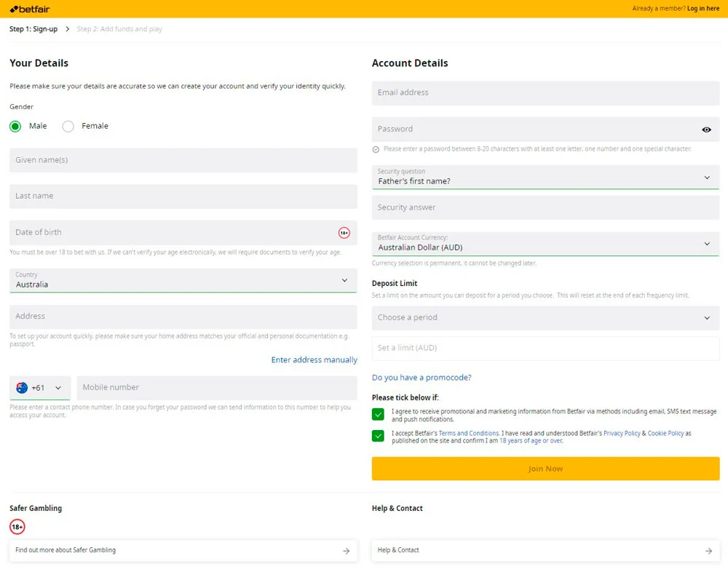Open the Terms and Conditions link

coord(468,433)
